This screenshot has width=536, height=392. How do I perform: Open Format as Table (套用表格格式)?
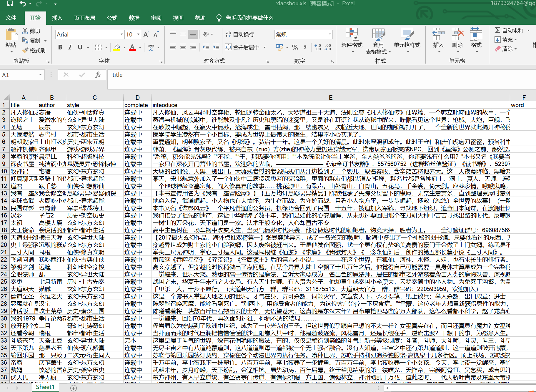pyautogui.click(x=378, y=41)
